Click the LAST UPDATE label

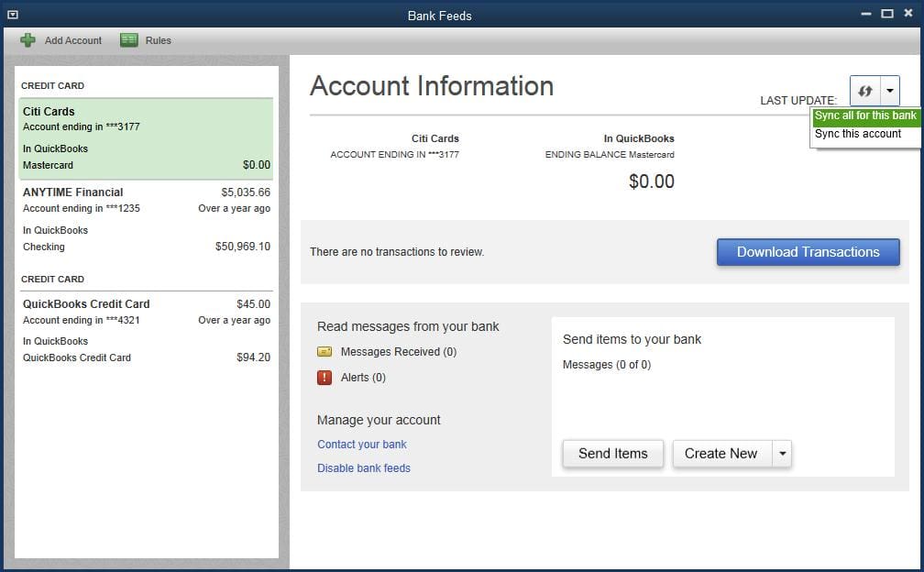pyautogui.click(x=798, y=101)
